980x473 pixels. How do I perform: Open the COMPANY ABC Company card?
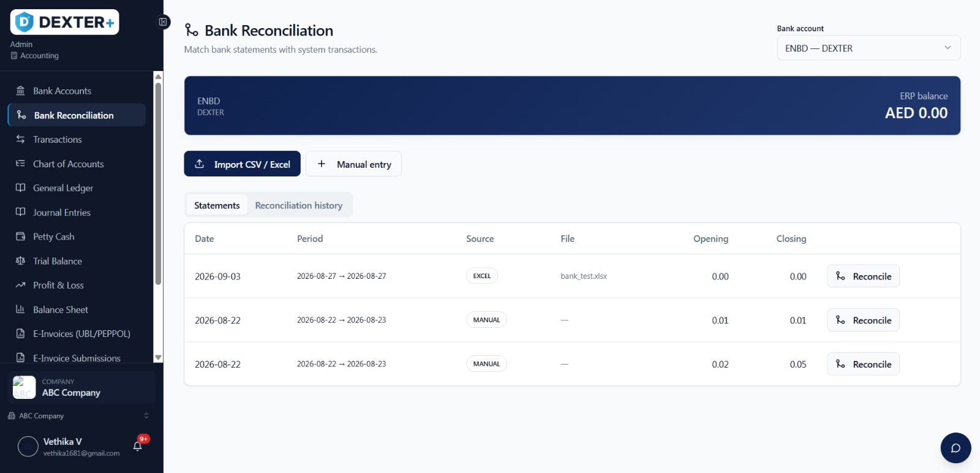click(81, 387)
